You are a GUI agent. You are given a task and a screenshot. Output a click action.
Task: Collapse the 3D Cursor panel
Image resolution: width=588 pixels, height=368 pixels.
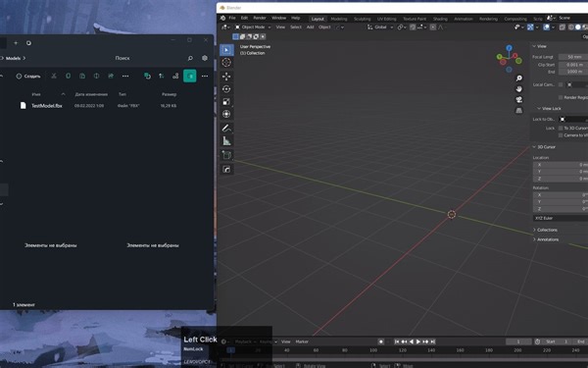click(544, 147)
